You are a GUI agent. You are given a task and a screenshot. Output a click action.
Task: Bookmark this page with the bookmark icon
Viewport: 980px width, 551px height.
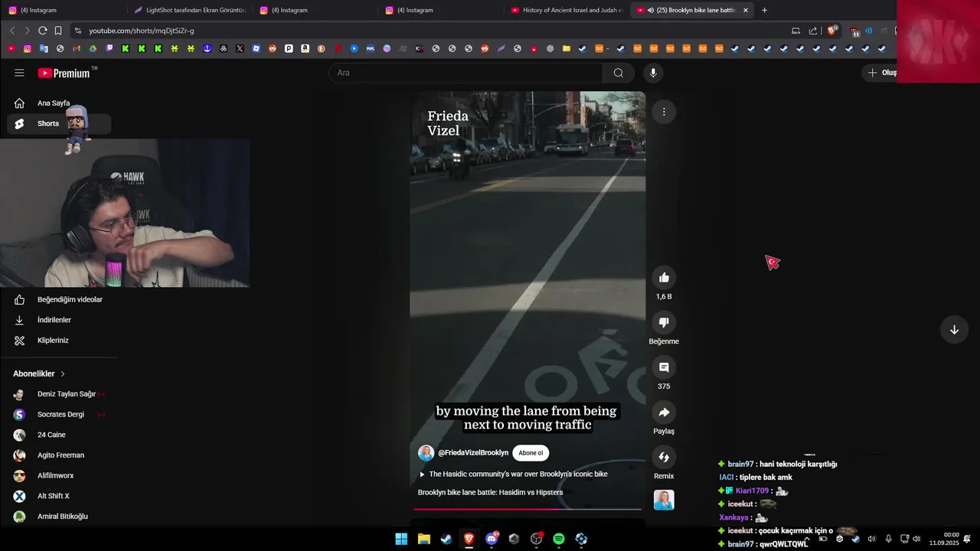57,31
